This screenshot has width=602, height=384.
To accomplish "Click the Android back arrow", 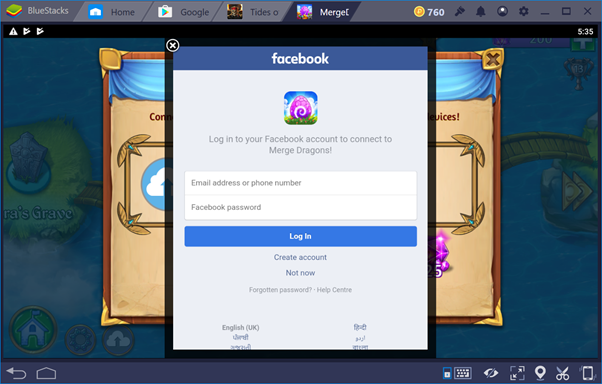I will click(x=17, y=372).
